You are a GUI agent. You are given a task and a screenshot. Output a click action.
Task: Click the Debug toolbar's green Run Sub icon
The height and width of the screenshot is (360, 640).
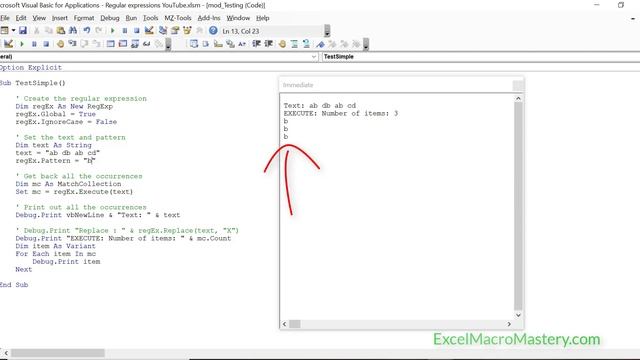(x=22, y=44)
